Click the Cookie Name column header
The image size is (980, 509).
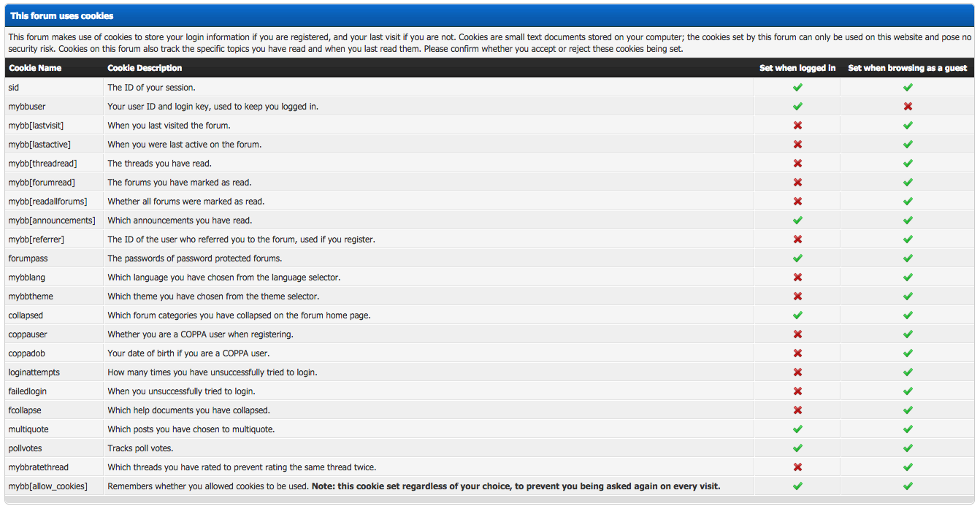coord(35,68)
